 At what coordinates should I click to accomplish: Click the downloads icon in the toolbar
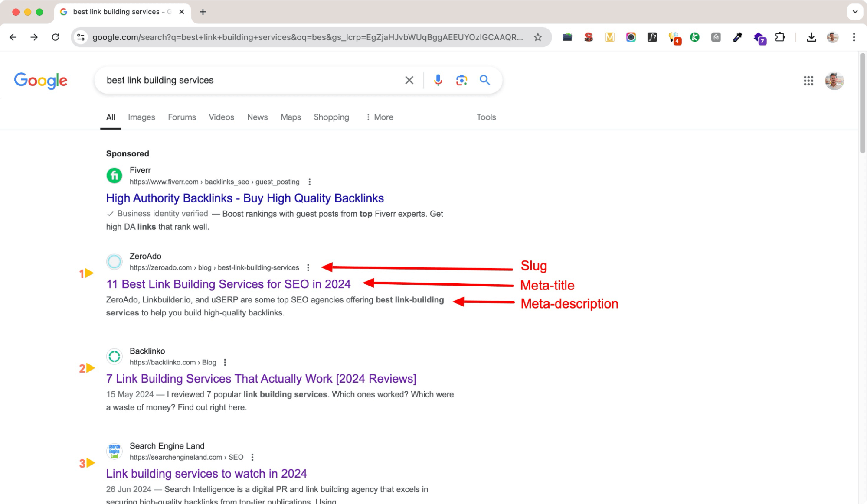click(x=811, y=37)
